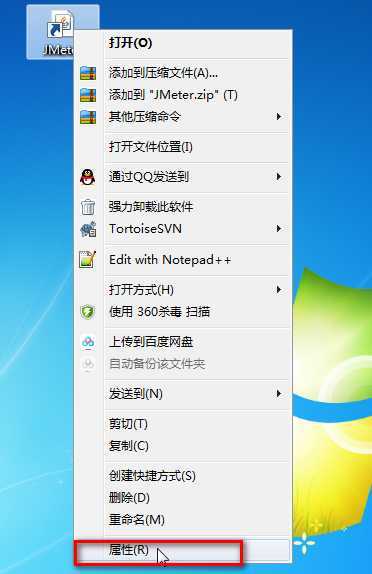Screen dimensions: 372x574
Task: Click the 360 antivirus shield icon
Action: pos(88,312)
